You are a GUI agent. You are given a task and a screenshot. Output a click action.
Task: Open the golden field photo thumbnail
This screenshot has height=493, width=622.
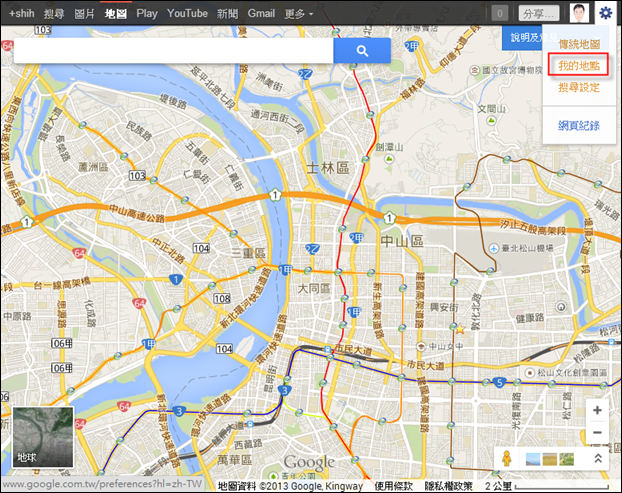(x=549, y=459)
